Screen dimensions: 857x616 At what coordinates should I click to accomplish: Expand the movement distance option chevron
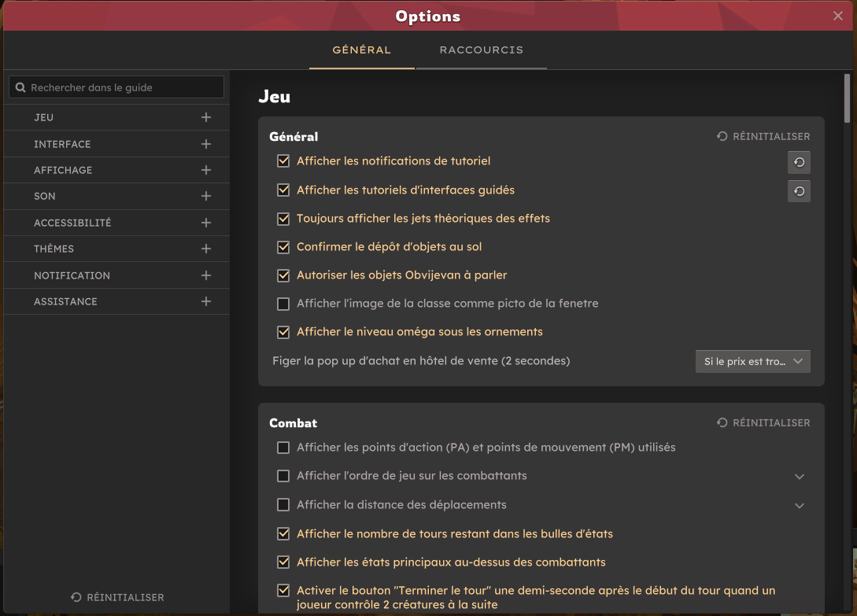[800, 505]
